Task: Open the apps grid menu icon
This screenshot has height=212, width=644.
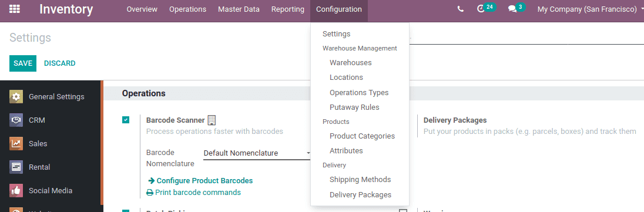Action: [14, 9]
